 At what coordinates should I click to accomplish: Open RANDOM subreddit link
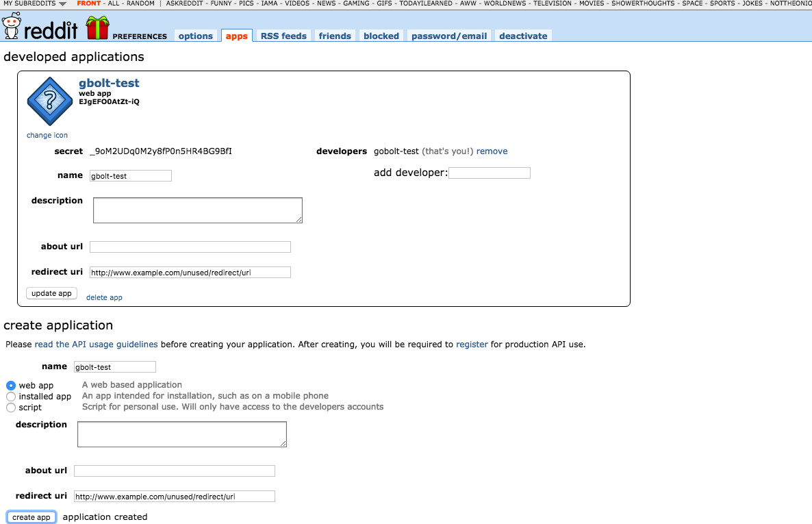click(140, 3)
